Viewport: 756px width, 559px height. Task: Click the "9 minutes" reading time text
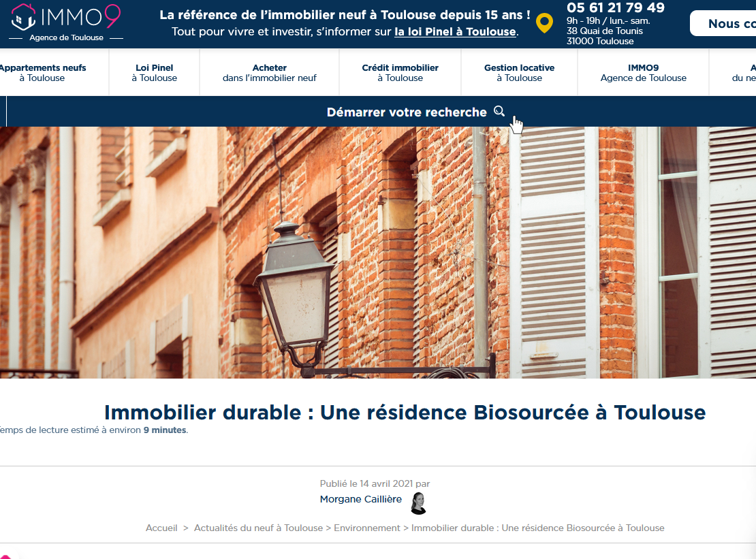165,430
